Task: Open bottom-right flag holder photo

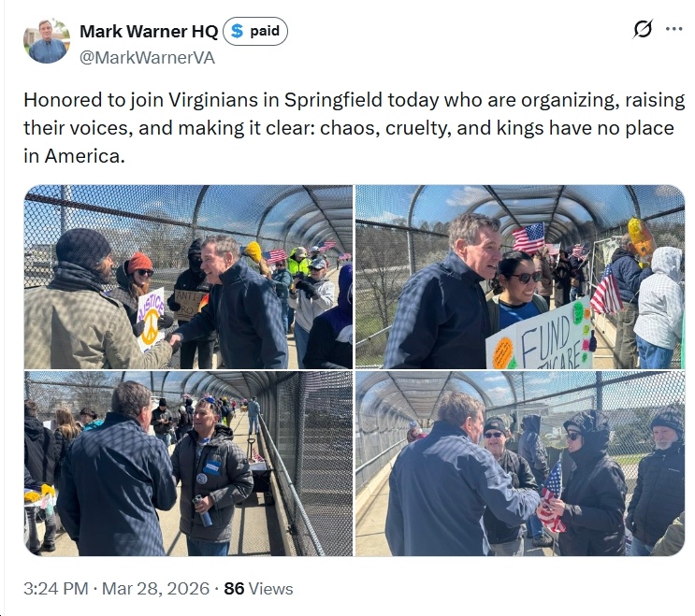Action: (520, 464)
